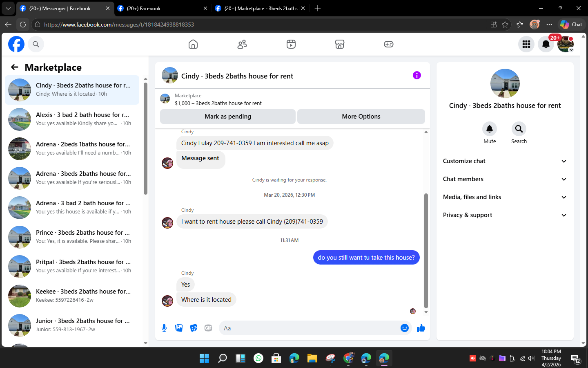Click the chat header title Cindy · 3beds 2baths
The height and width of the screenshot is (368, 588).
pyautogui.click(x=237, y=76)
